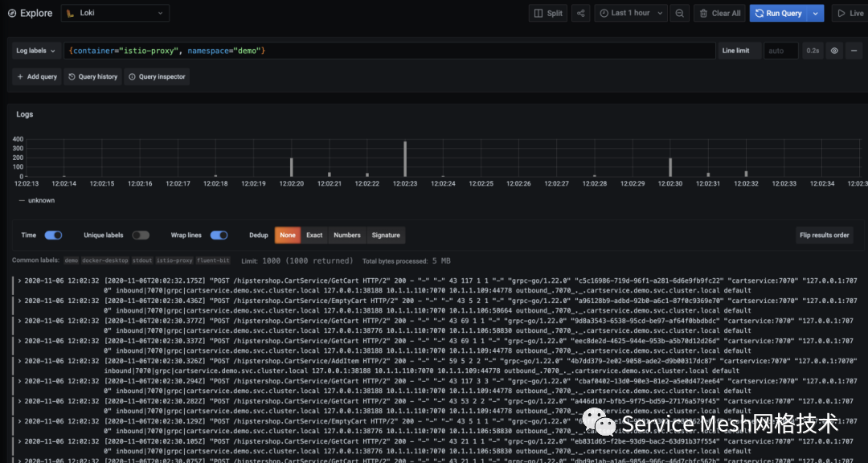Select the None dedup option
The image size is (868, 463).
(x=288, y=236)
